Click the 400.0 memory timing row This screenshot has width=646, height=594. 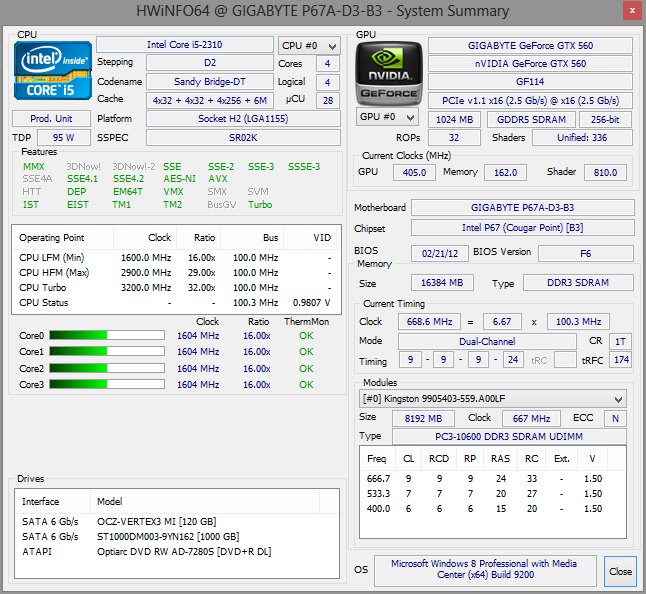point(493,509)
